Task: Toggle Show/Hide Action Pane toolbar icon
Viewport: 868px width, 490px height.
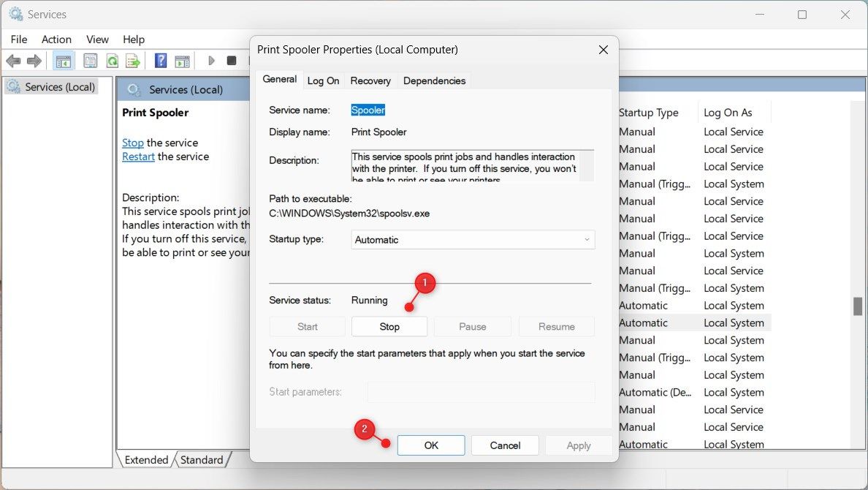Action: pos(182,61)
